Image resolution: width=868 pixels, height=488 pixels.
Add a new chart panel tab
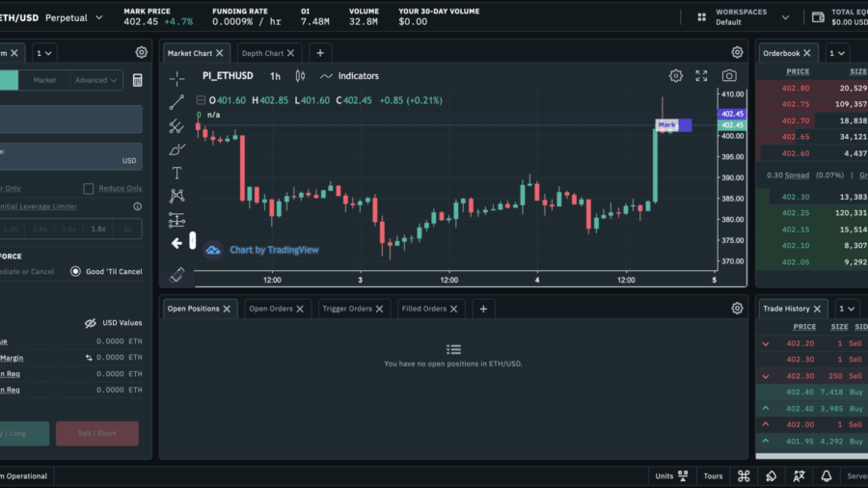320,53
